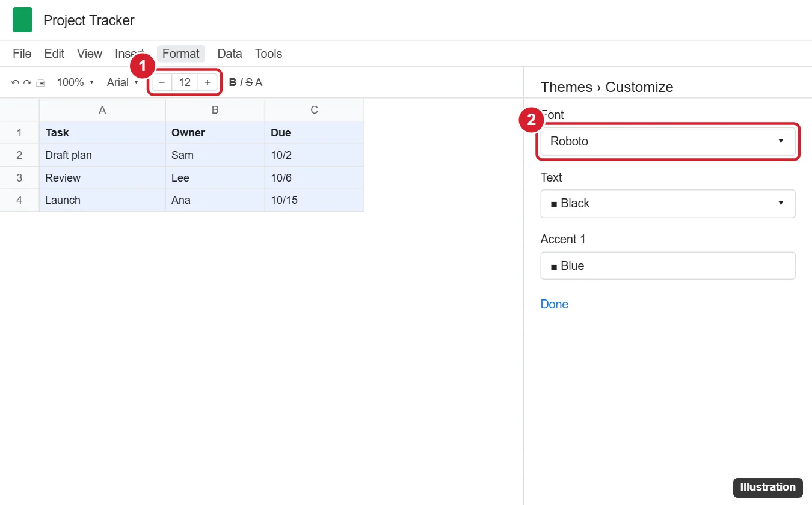Screen dimensions: 812x505
Task: Increase font size with plus button
Action: (x=208, y=82)
